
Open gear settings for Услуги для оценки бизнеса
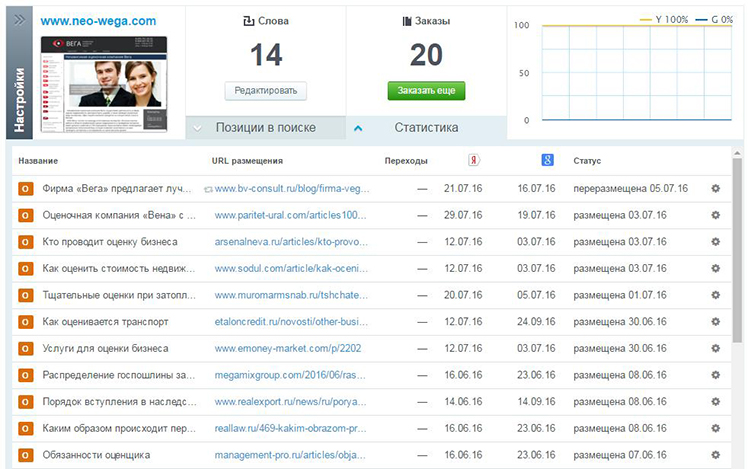click(x=715, y=349)
